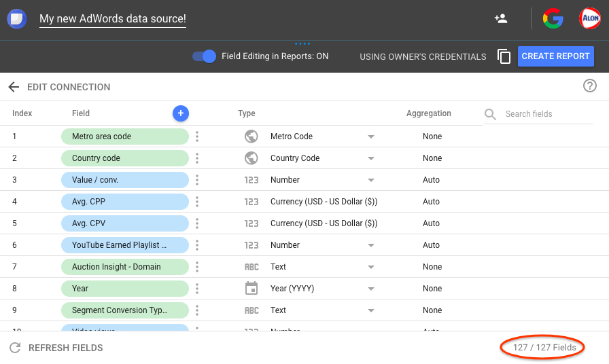This screenshot has width=609, height=364.
Task: Open the options menu for Value / conv.
Action: pos(197,180)
